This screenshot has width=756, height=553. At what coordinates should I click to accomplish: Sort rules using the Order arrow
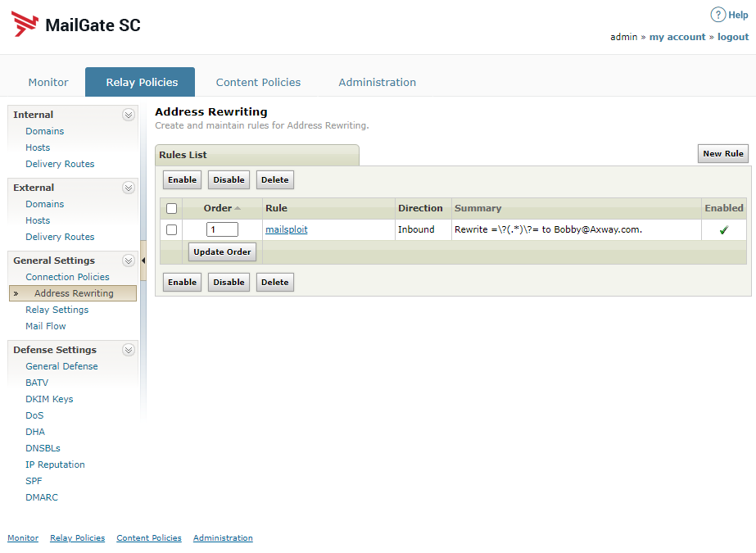click(238, 208)
